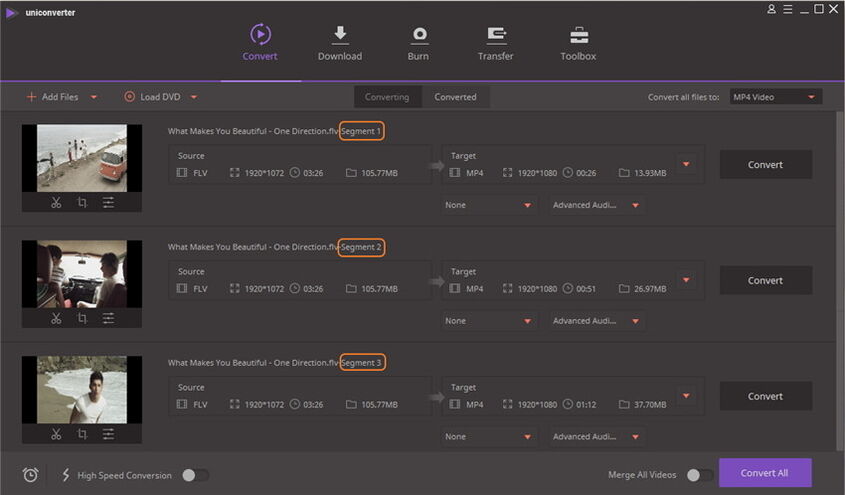Viewport: 845px width, 495px height.
Task: Open Segment 2 subtitle None dropdown
Action: pyautogui.click(x=488, y=321)
